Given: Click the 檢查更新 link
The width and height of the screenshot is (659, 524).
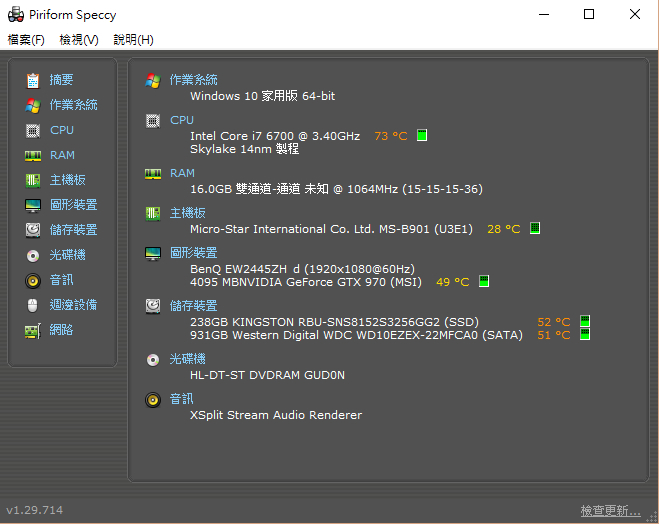Looking at the screenshot, I should 610,511.
